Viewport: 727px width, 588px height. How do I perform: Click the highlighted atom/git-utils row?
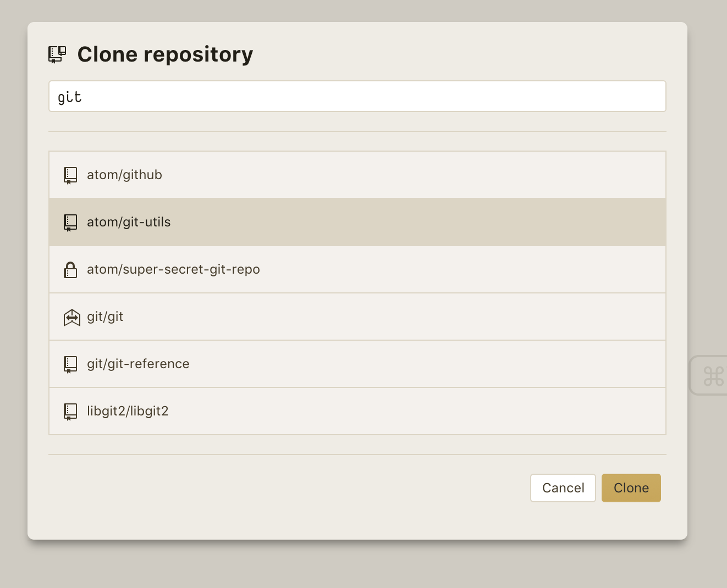357,222
